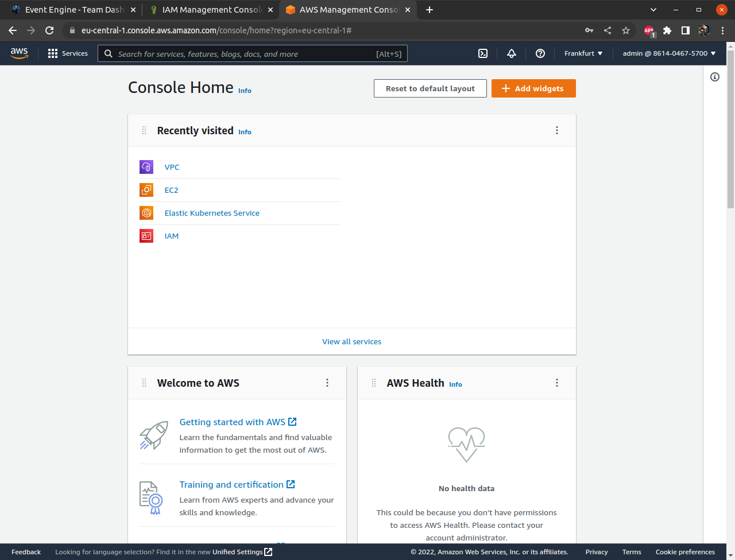The width and height of the screenshot is (735, 560).
Task: Click the browser back arrow
Action: tap(13, 30)
